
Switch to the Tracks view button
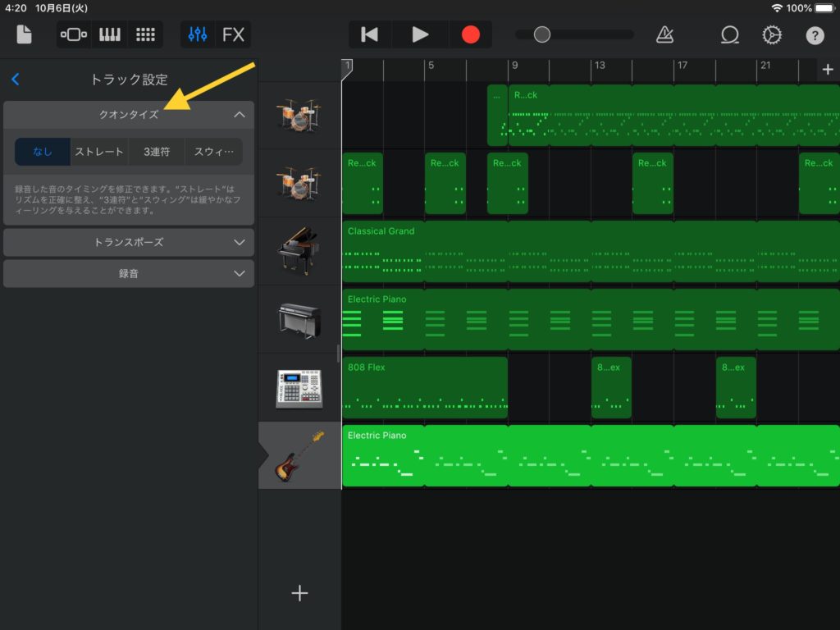74,34
